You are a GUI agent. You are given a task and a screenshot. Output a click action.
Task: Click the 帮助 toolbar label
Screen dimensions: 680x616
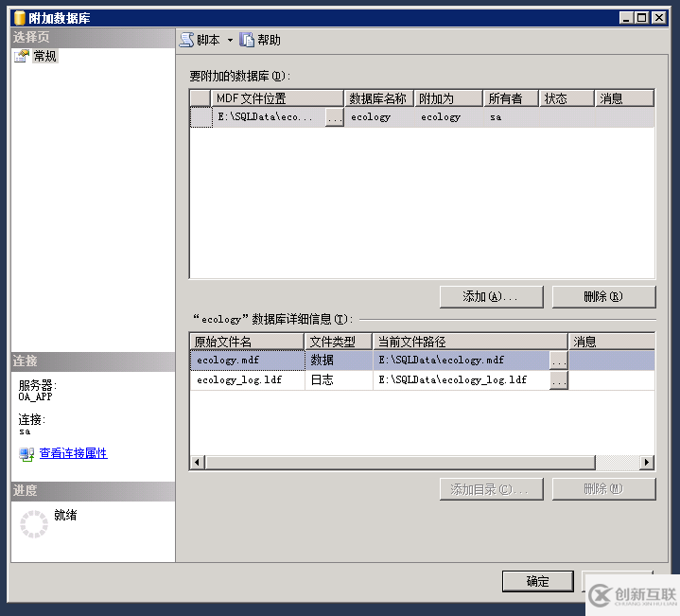point(269,41)
